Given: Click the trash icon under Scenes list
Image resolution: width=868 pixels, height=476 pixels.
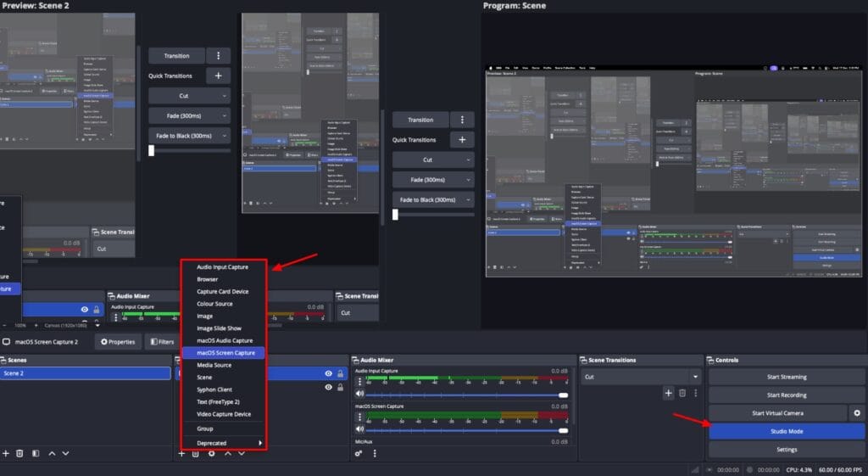Looking at the screenshot, I should [x=19, y=454].
